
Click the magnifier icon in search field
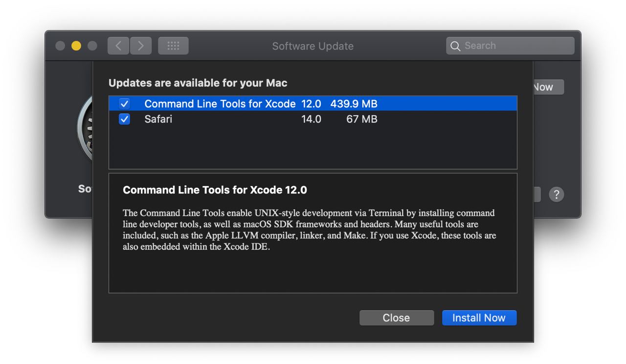pos(455,46)
